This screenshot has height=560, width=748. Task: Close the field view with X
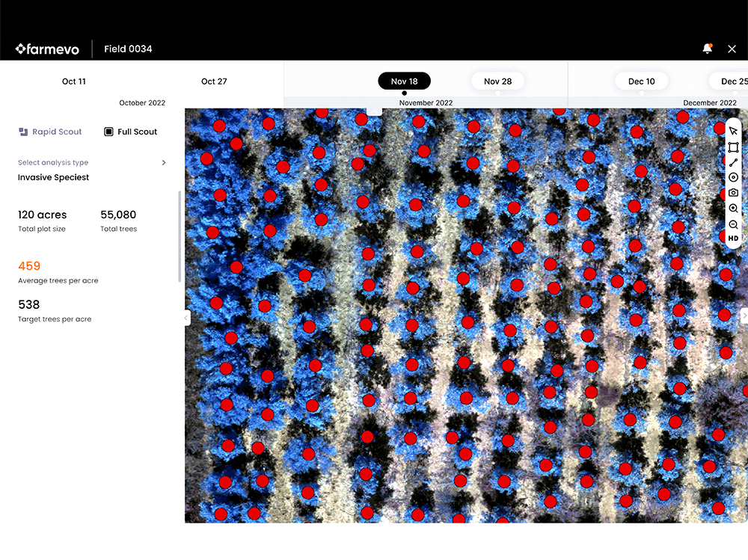point(732,49)
